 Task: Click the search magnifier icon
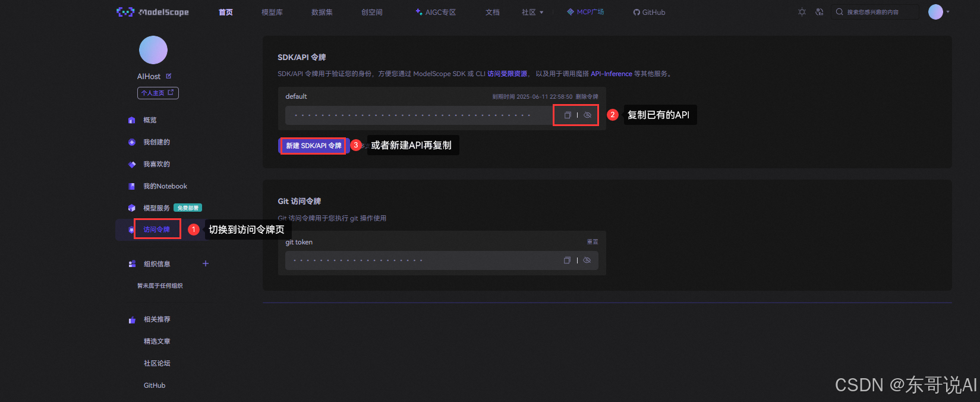coord(840,12)
